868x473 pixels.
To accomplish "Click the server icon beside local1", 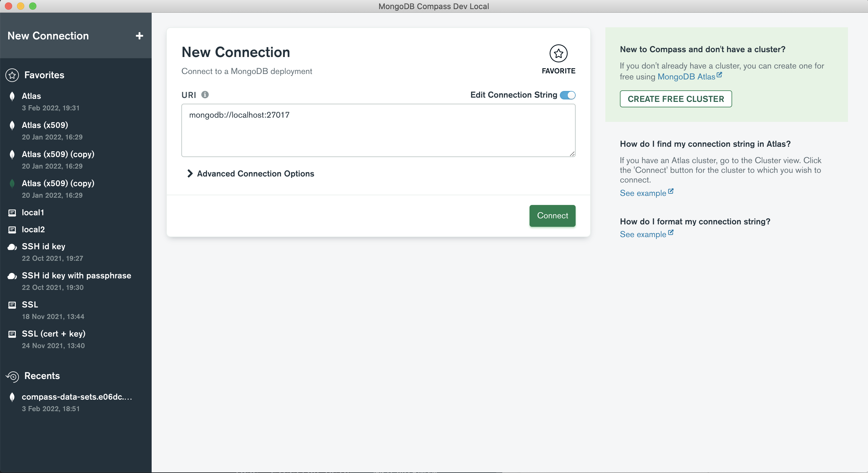I will [x=12, y=213].
